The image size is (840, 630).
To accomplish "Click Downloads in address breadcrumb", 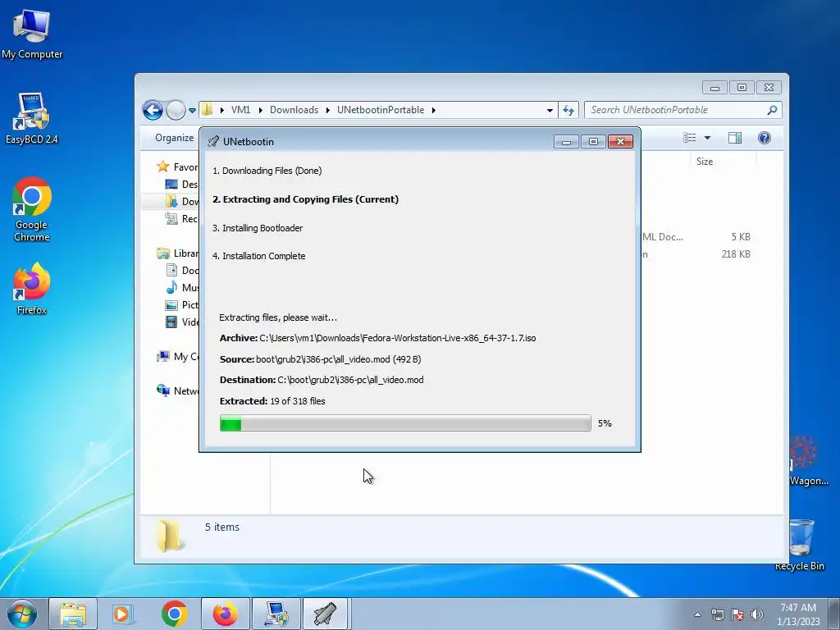I will coord(294,110).
